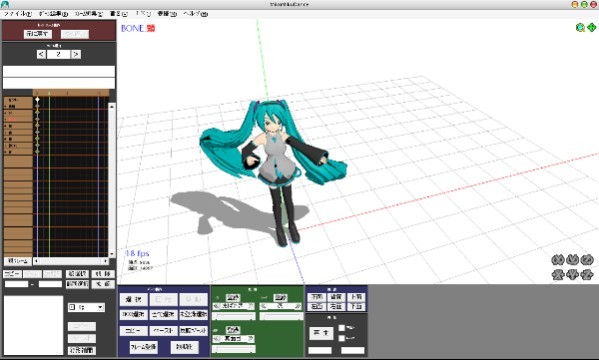Click the frame number field showing 2
Image resolution: width=599 pixels, height=360 pixels.
pos(58,54)
